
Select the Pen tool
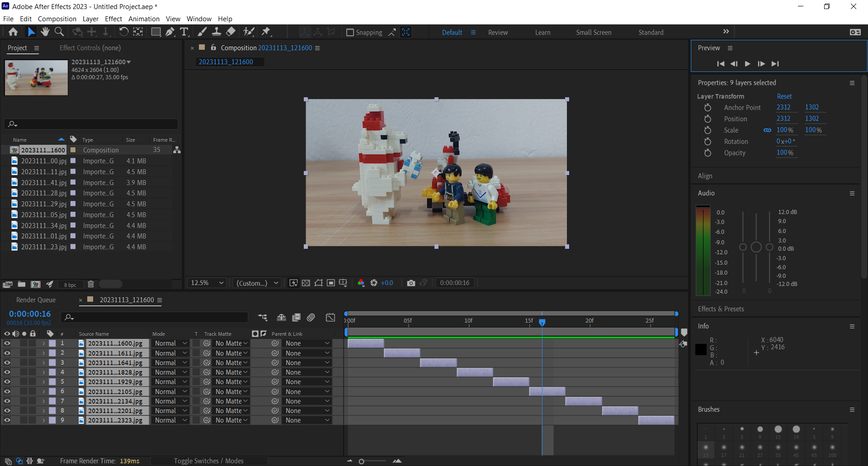pos(170,32)
